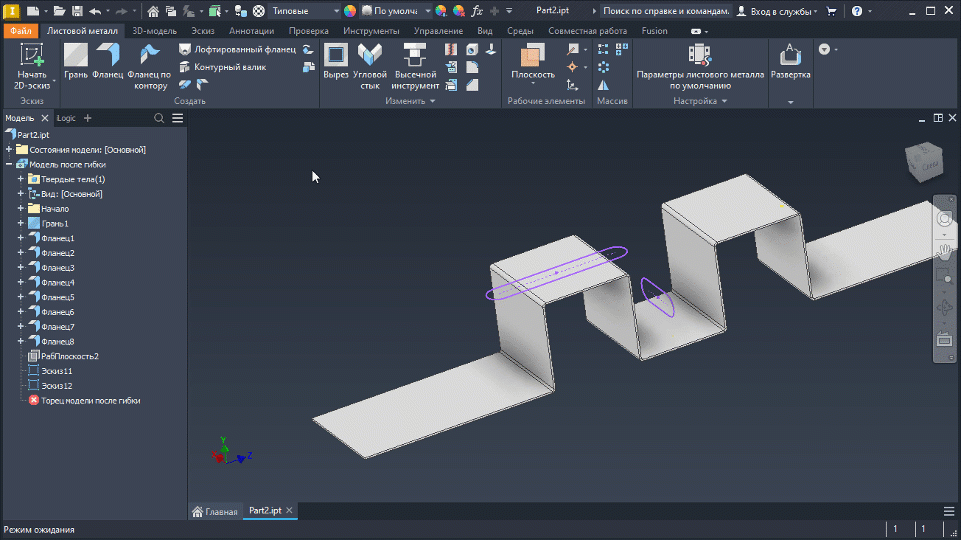This screenshot has height=540, width=961.
Task: Undo the last action
Action: coord(95,11)
